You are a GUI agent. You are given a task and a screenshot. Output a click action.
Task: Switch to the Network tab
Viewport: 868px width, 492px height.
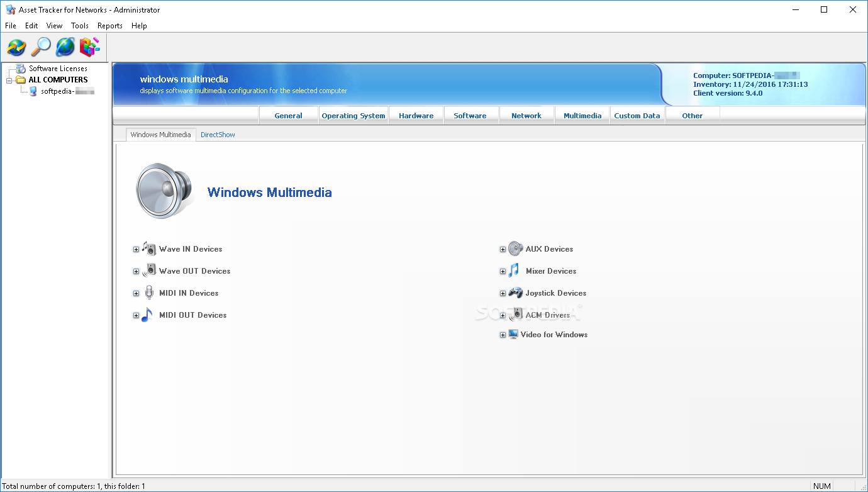[526, 116]
